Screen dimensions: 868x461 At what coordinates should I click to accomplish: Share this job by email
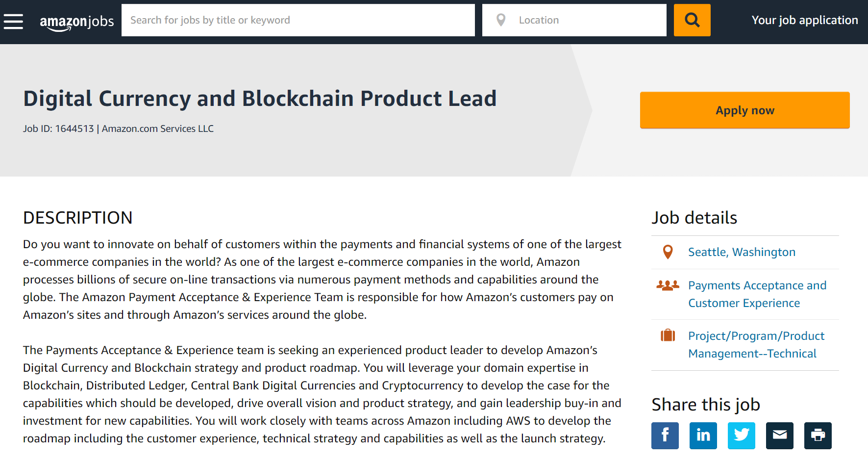[779, 435]
